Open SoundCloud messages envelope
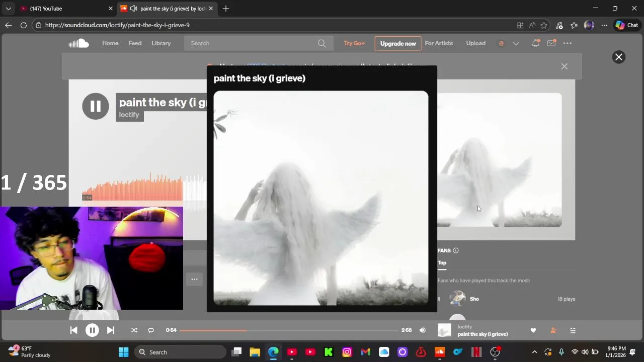Screen dimensions: 644x362 click(x=551, y=43)
